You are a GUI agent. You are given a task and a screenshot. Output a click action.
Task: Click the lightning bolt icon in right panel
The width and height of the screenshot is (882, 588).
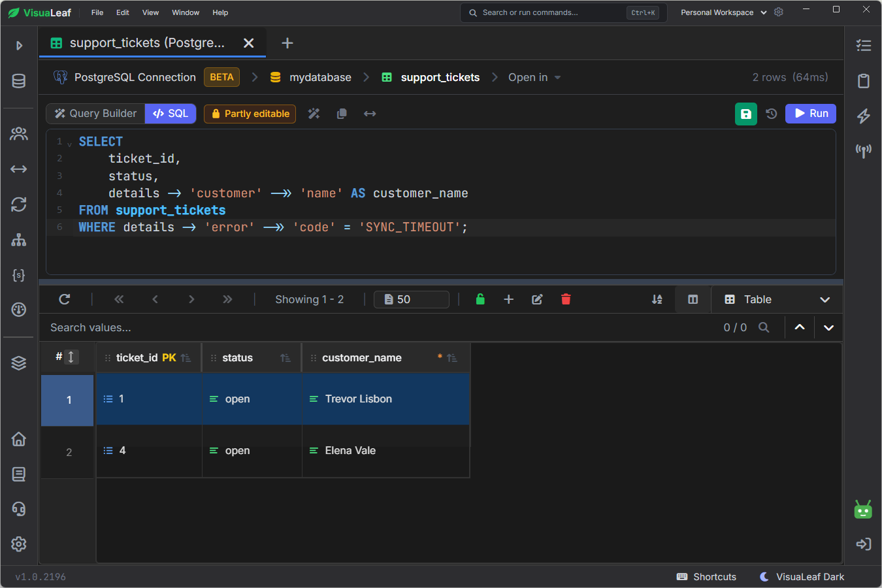tap(864, 116)
